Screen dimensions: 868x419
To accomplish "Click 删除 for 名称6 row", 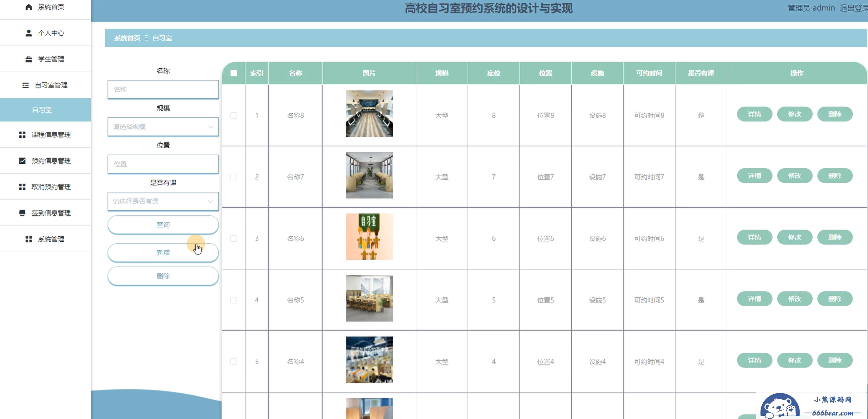I will pyautogui.click(x=835, y=238).
